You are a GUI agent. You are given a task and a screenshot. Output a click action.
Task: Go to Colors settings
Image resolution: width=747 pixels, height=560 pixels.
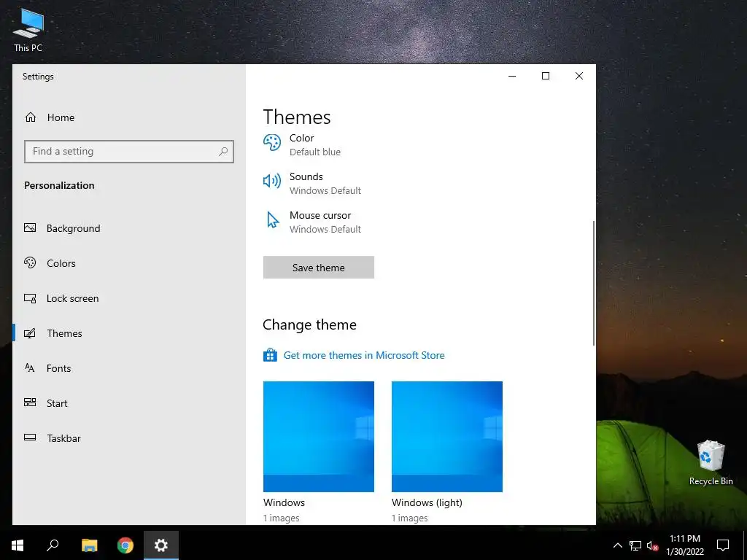(128, 263)
